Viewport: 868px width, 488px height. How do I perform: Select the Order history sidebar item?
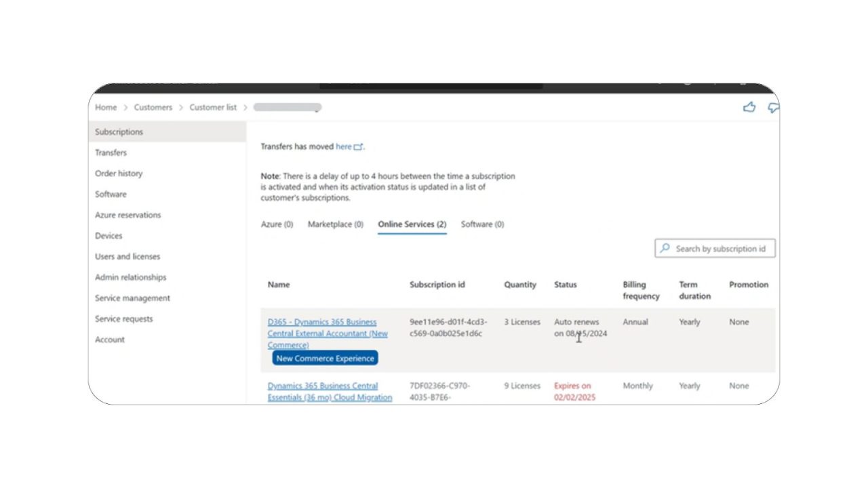click(x=119, y=174)
